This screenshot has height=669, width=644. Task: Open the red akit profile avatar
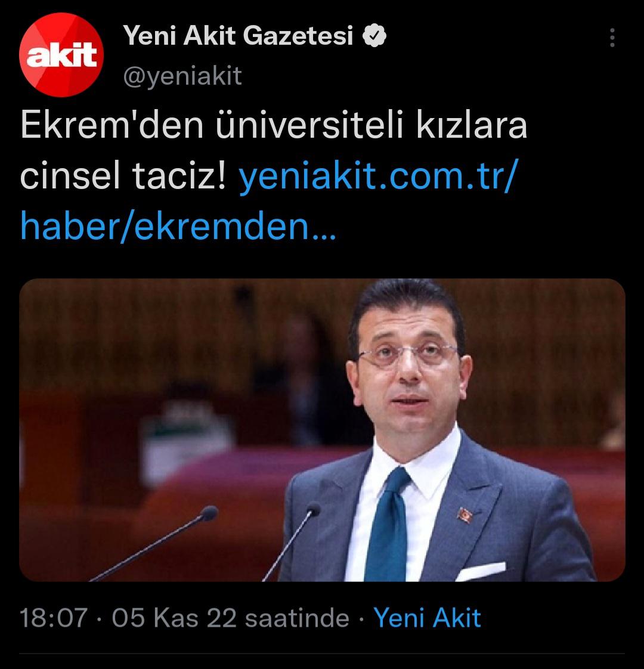coord(61,55)
